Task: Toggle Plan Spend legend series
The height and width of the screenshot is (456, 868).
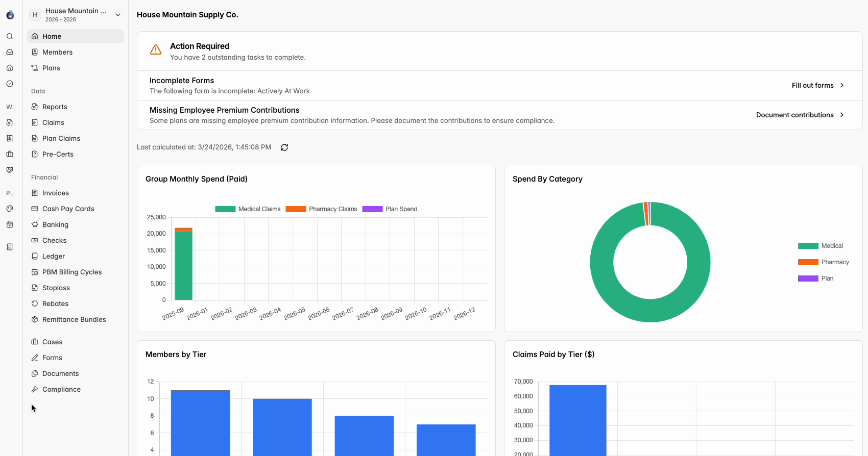Action: pyautogui.click(x=390, y=209)
